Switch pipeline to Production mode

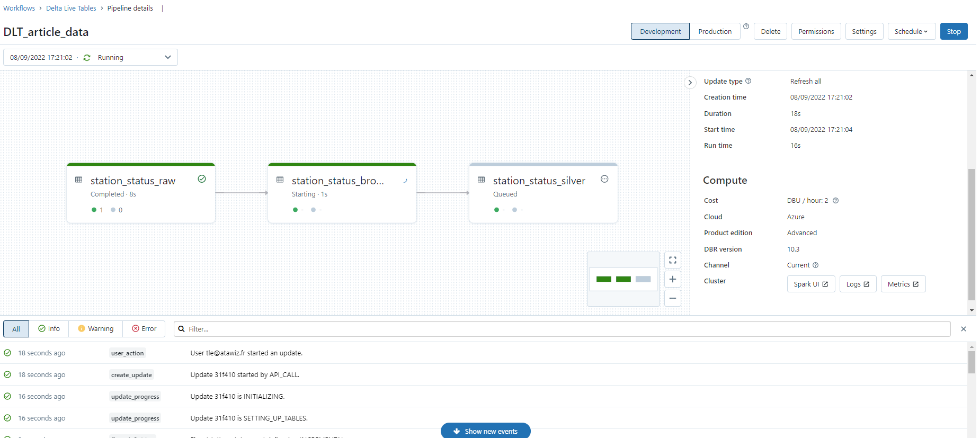coord(715,31)
